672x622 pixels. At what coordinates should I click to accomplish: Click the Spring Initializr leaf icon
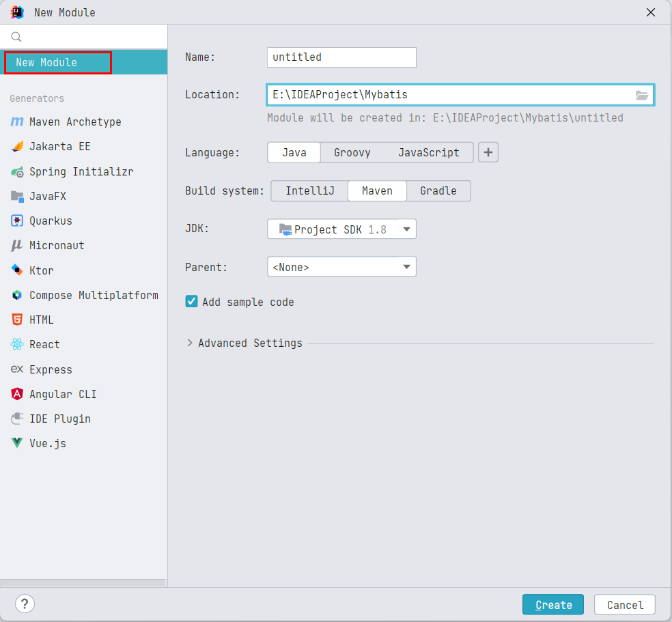pos(17,172)
